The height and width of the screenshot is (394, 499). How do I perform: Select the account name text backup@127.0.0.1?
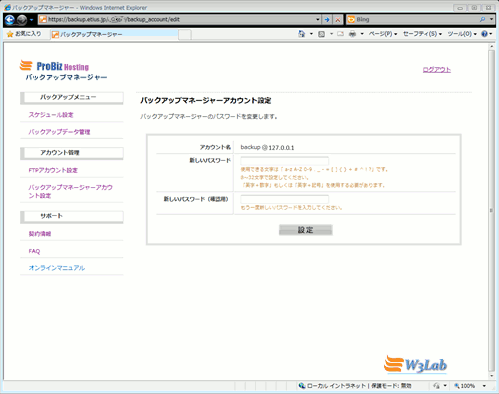point(267,147)
